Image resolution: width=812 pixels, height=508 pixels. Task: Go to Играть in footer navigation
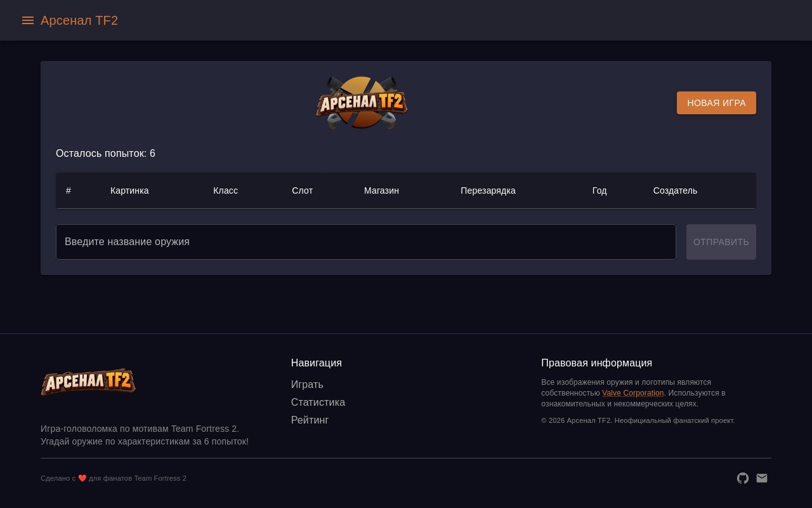[307, 384]
